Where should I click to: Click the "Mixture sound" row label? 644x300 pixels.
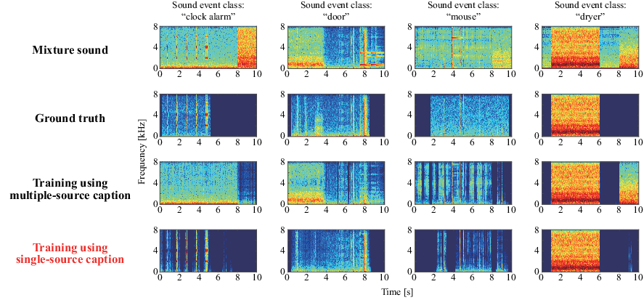70,50
